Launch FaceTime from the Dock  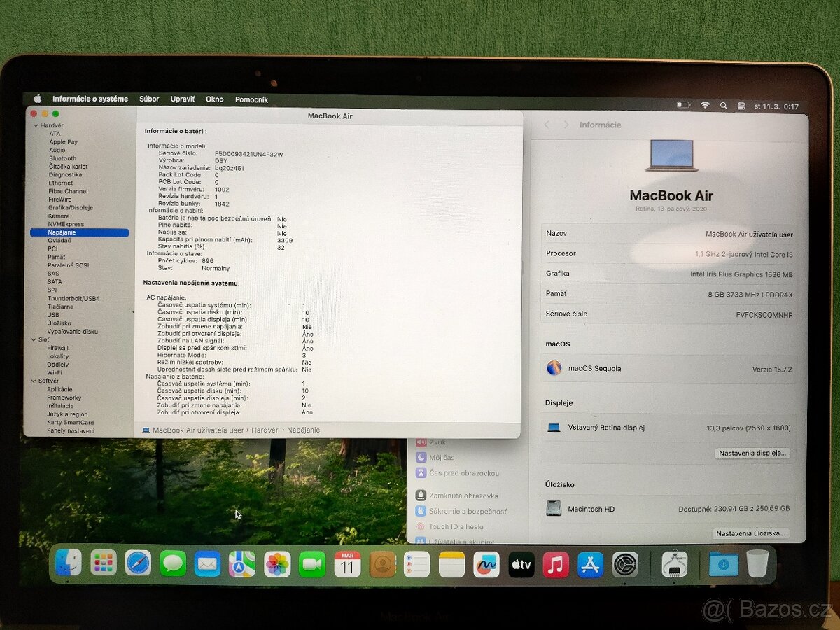[x=311, y=563]
